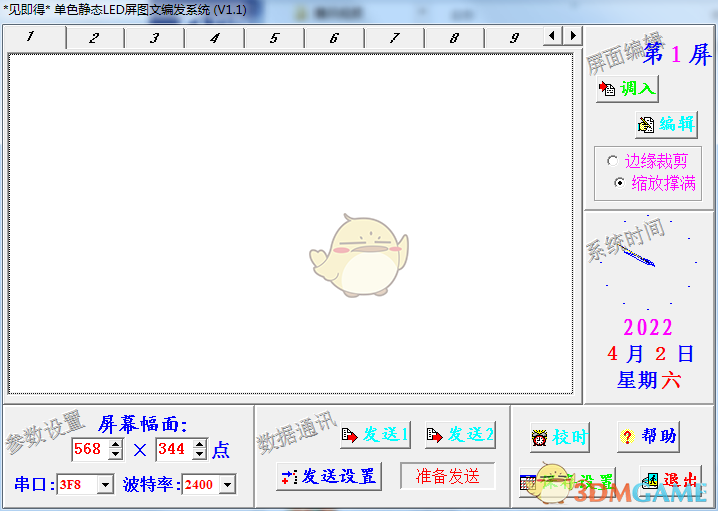Select the 边缘裁剪 radio option
Screen dimensions: 718x511
click(613, 161)
